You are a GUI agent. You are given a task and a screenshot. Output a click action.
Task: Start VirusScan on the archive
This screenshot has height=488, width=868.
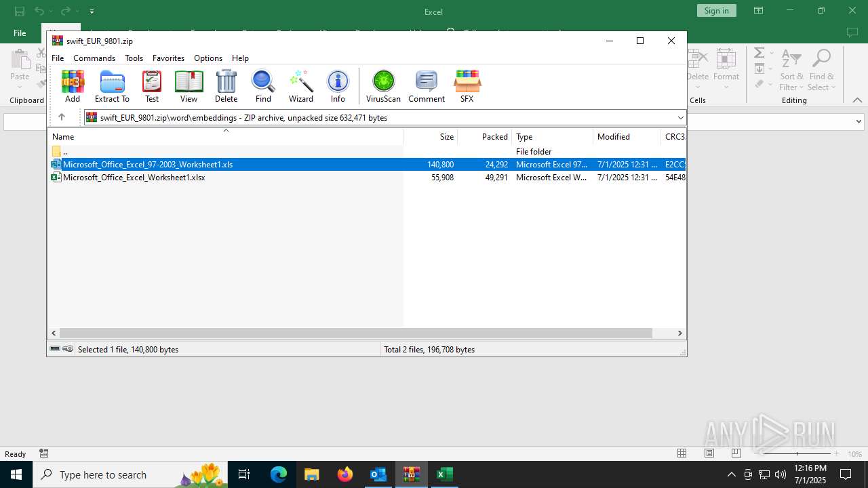point(383,86)
